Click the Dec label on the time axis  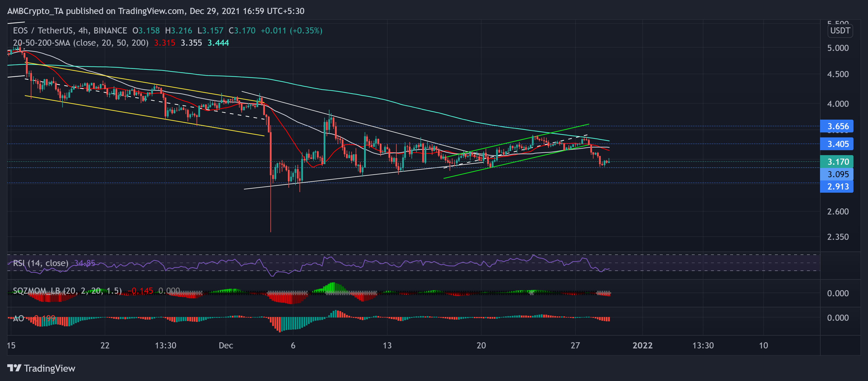click(x=226, y=345)
